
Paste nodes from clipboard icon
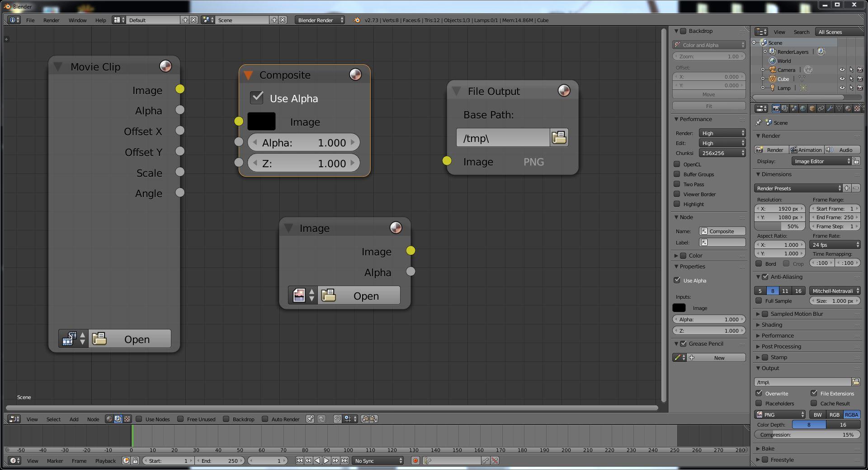374,419
